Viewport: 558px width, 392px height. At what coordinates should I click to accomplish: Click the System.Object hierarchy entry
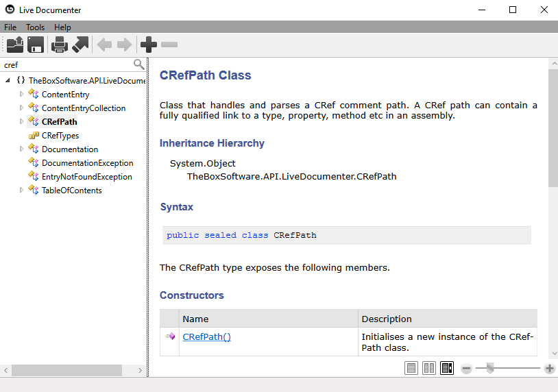(202, 163)
